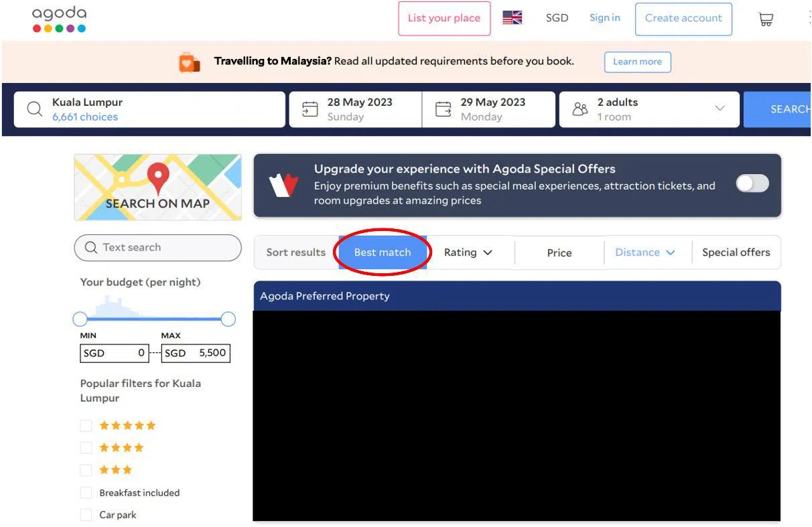Click the budget slider maximum handle
Screen dimensions: 812x527
tap(228, 319)
